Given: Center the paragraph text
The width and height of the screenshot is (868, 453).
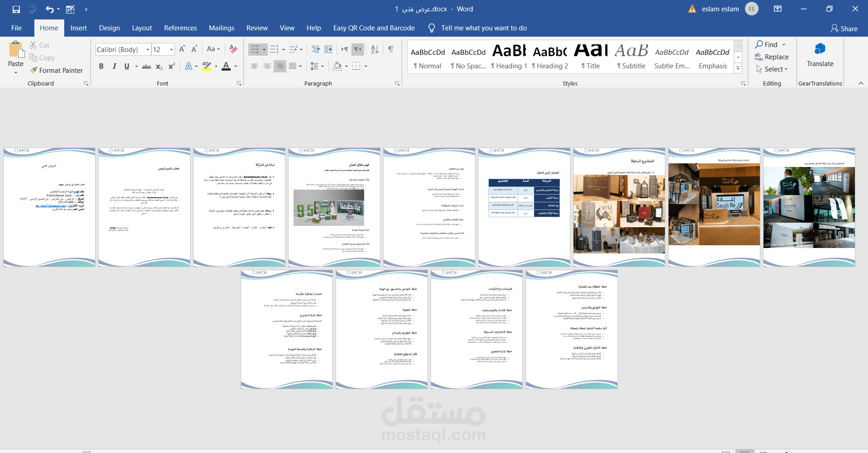Looking at the screenshot, I should [x=267, y=67].
